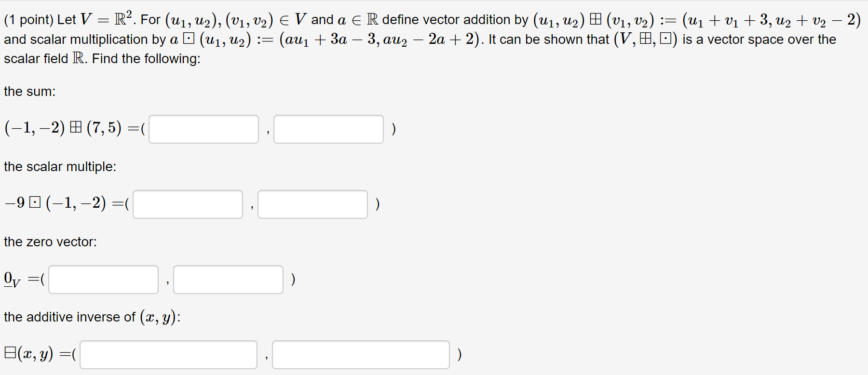The height and width of the screenshot is (375, 868).
Task: Click the first input box for the sum
Action: pyautogui.click(x=203, y=129)
